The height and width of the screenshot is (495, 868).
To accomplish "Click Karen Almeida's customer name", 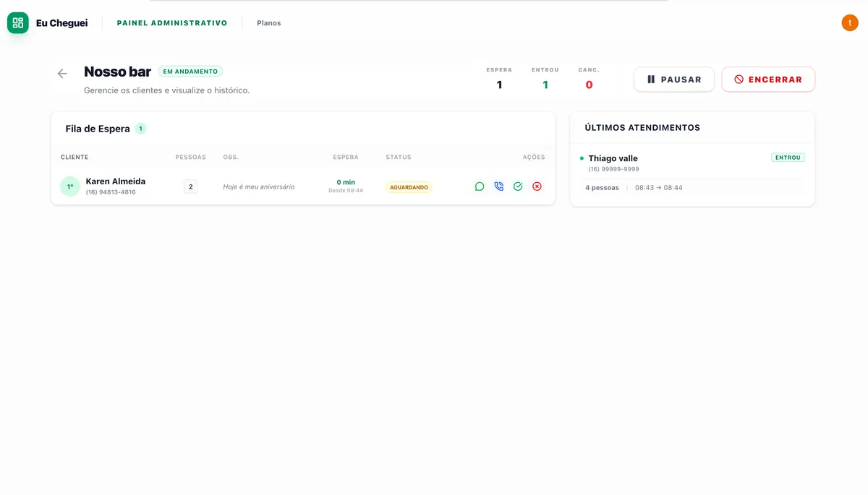I will [116, 181].
